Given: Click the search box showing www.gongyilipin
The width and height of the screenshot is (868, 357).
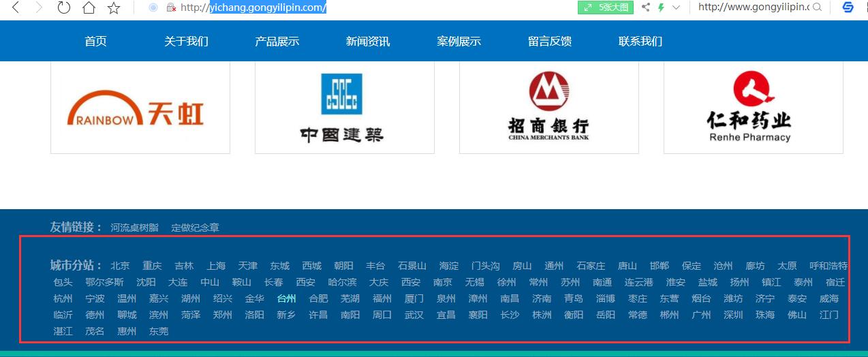Looking at the screenshot, I should click(754, 7).
